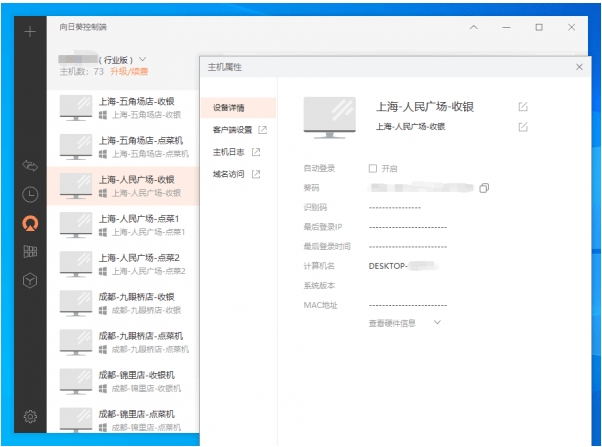
Task: Open 客户端设置 tab
Action: pos(239,130)
